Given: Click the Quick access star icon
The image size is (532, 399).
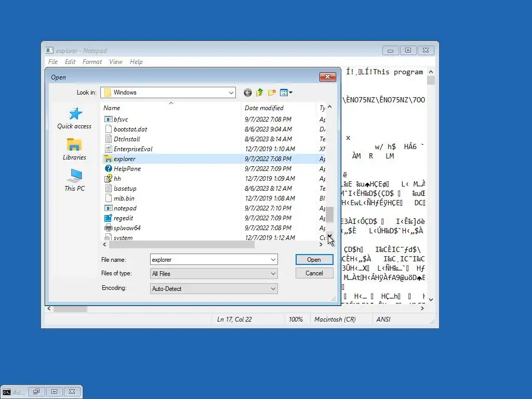Looking at the screenshot, I should click(75, 114).
